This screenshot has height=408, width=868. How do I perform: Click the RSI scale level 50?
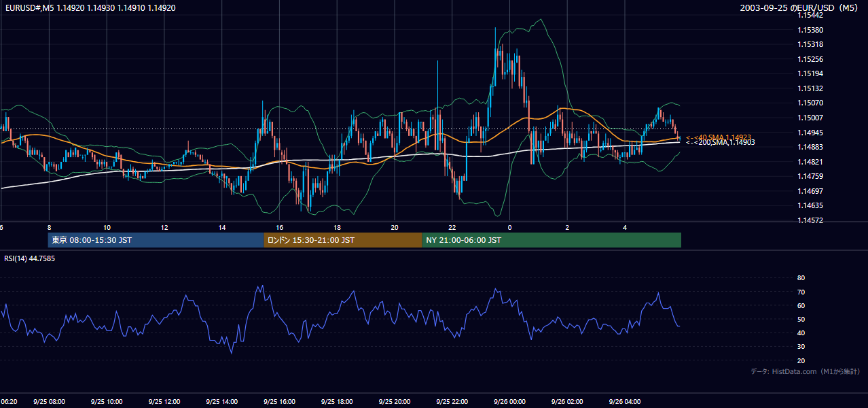tap(801, 320)
